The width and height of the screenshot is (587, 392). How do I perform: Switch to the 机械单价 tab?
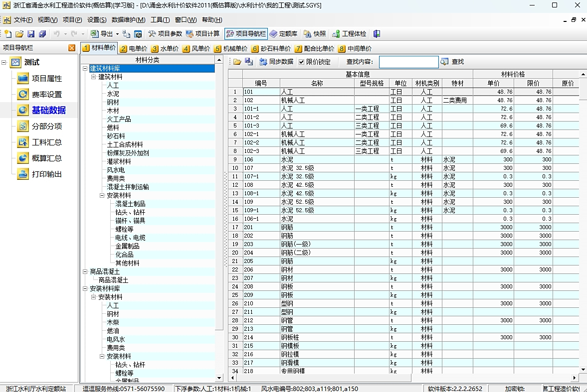[x=231, y=49]
